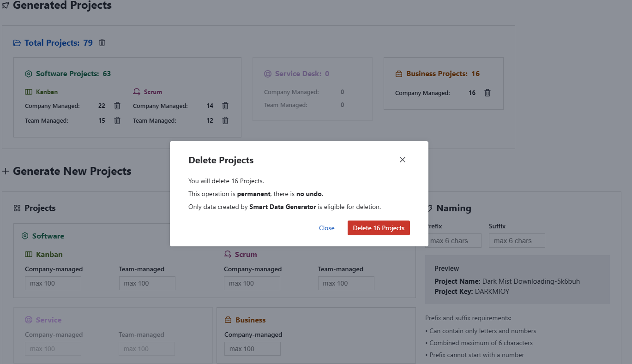Click trash icon beside Total Projects: 79
Image resolution: width=632 pixels, height=364 pixels.
[102, 42]
